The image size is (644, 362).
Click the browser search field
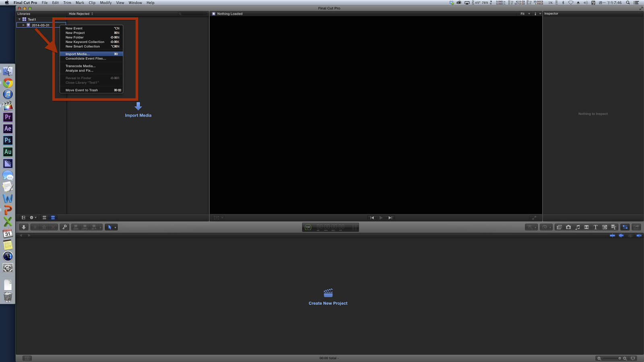coord(192,14)
